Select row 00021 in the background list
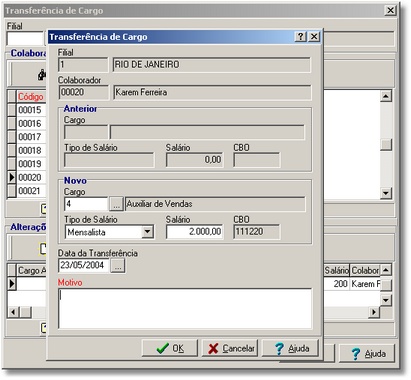The width and height of the screenshot is (411, 380). point(30,191)
